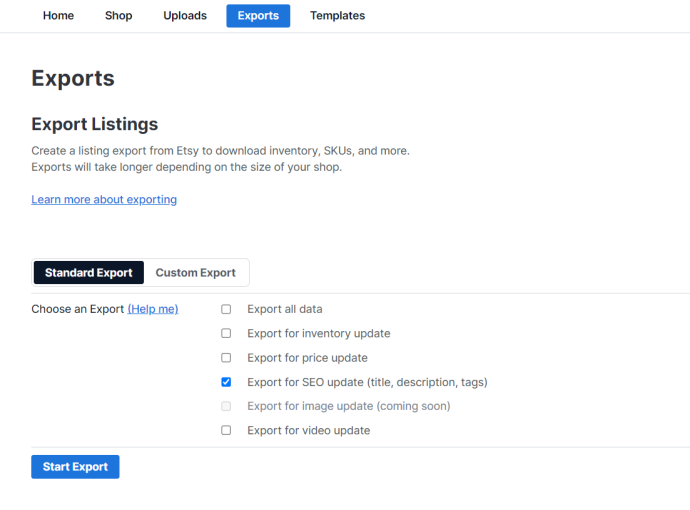The height and width of the screenshot is (510, 690).
Task: Check the Export all data checkbox
Action: pos(226,309)
